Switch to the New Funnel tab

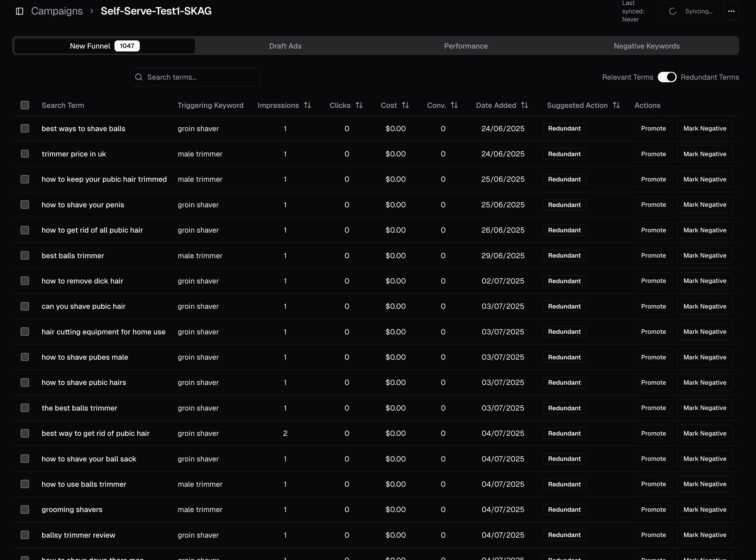click(x=105, y=46)
